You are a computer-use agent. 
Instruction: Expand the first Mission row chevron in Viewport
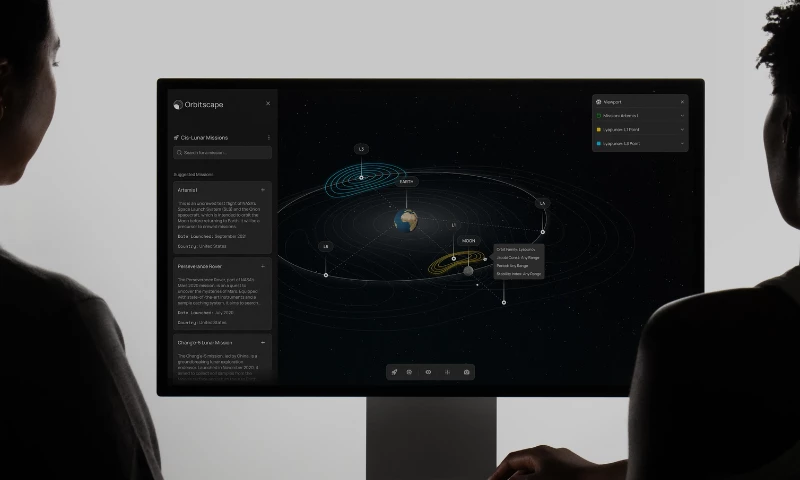tap(682, 115)
